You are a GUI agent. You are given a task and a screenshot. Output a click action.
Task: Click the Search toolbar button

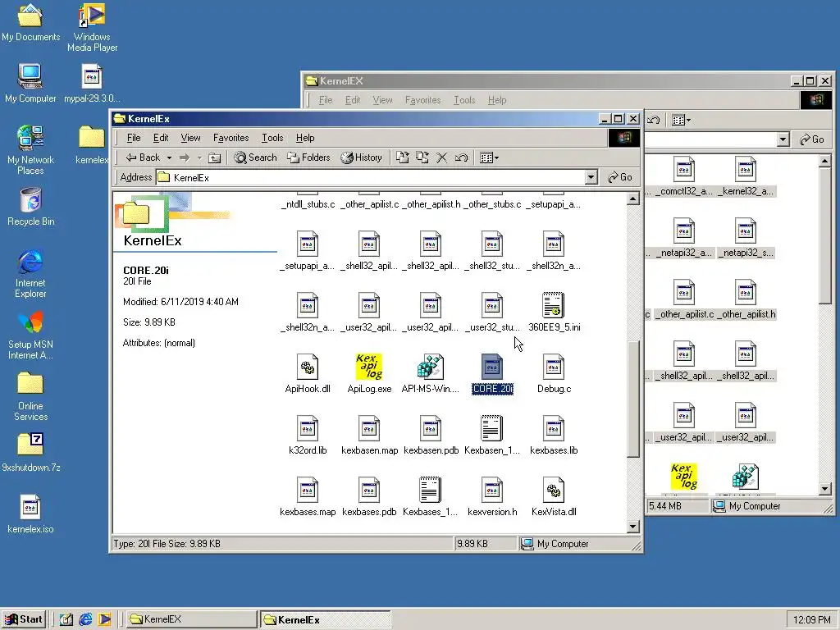tap(256, 157)
